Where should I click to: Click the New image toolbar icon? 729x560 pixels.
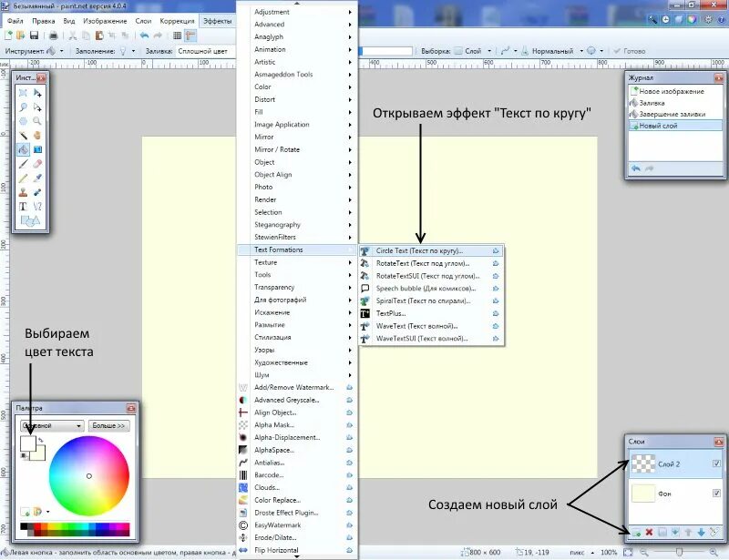coord(8,36)
